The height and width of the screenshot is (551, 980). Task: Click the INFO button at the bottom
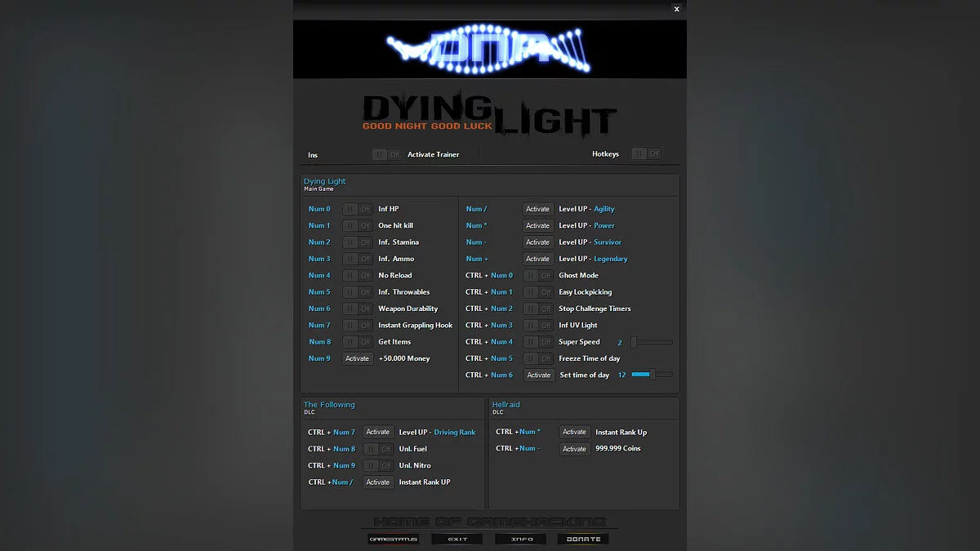(x=520, y=538)
